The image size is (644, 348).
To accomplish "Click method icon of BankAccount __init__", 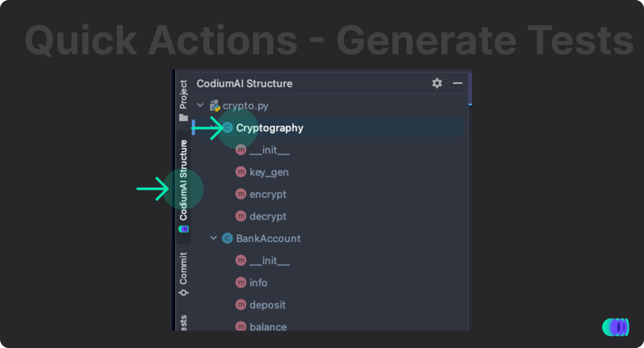I will pyautogui.click(x=241, y=260).
